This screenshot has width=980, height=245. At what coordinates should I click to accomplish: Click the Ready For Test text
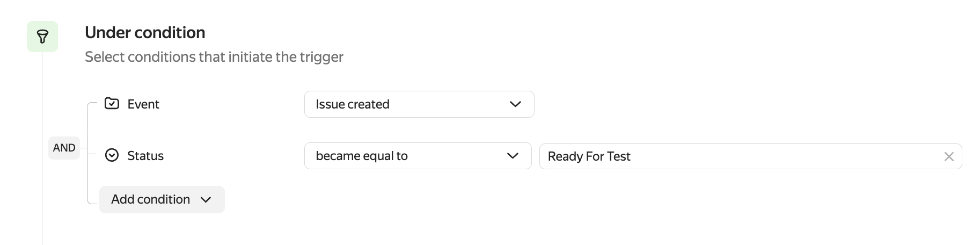[x=589, y=156]
